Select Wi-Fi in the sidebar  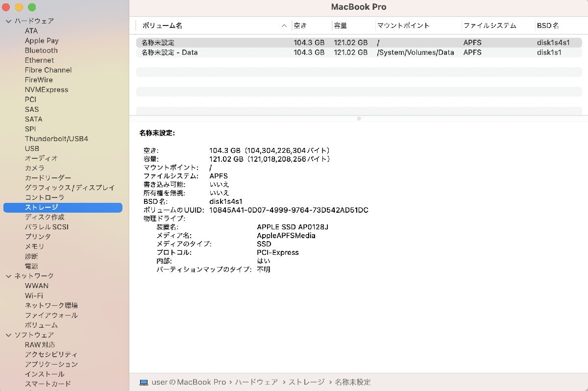[34, 295]
